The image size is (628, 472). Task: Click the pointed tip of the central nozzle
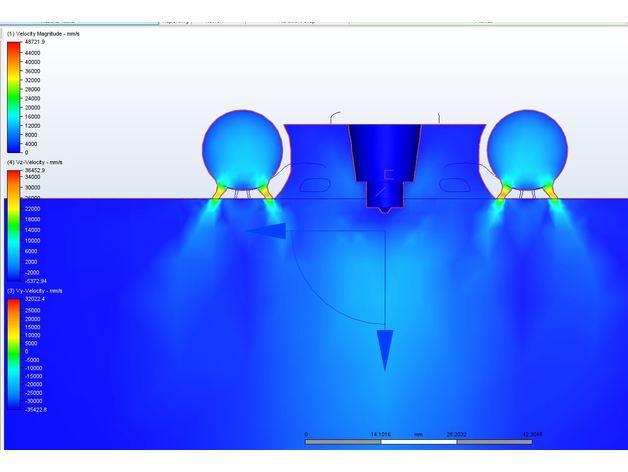click(x=385, y=209)
